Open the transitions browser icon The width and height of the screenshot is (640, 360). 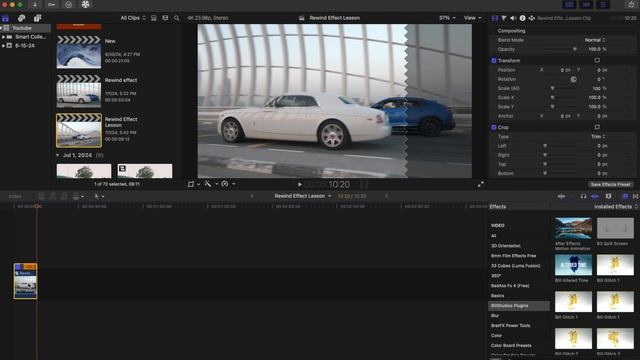(x=636, y=196)
